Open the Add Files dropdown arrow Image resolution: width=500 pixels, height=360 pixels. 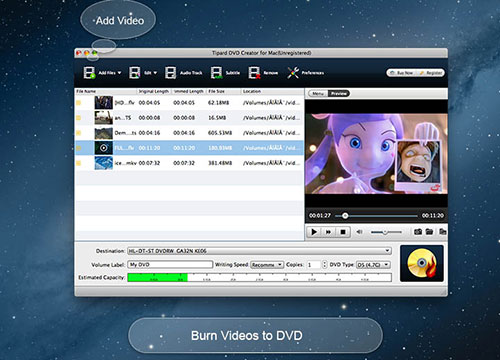119,73
